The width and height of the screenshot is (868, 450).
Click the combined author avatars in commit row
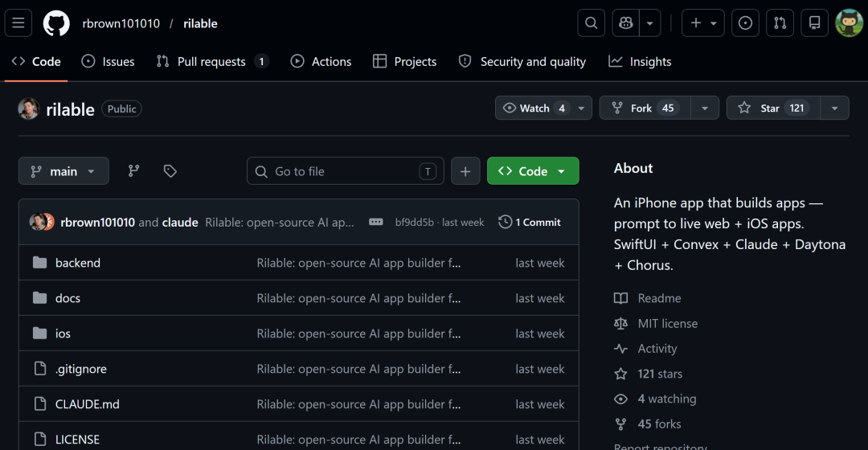point(42,222)
